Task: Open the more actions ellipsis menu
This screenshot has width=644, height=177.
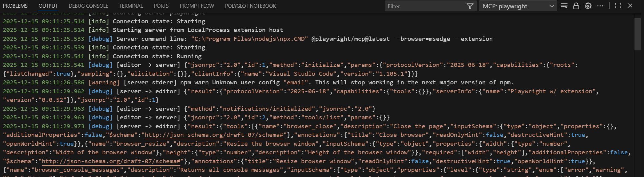Action: point(600,6)
